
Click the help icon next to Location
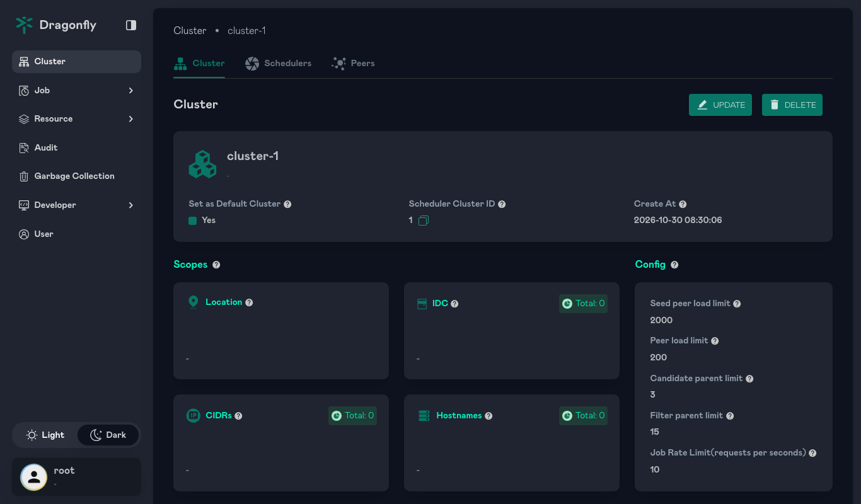[249, 302]
